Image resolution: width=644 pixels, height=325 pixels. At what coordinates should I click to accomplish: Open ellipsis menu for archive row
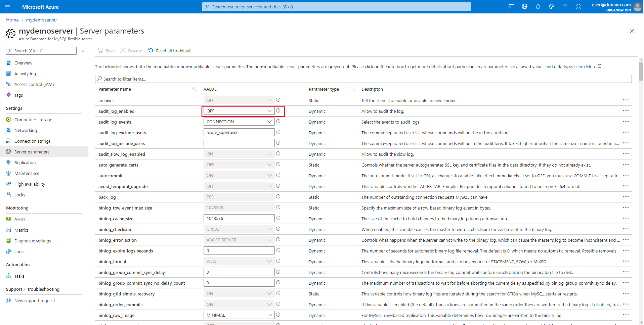pos(626,100)
